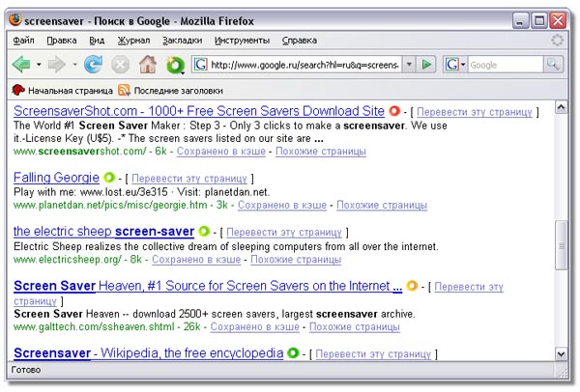Click into the URL address field

click(x=305, y=65)
